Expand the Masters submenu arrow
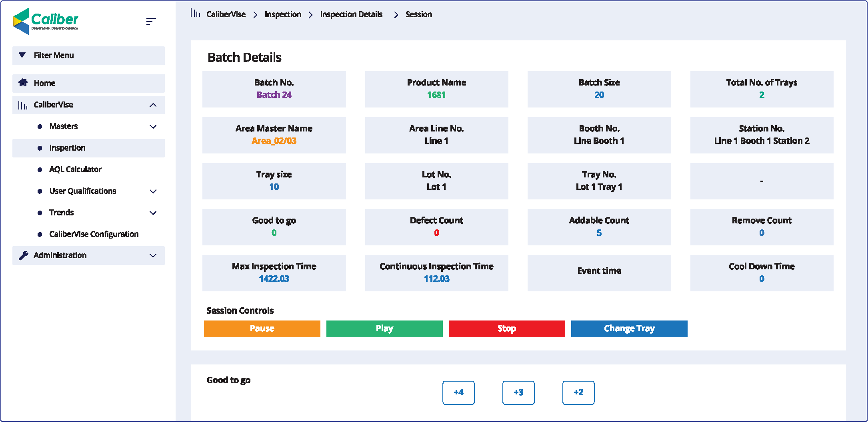Image resolution: width=868 pixels, height=422 pixels. pyautogui.click(x=153, y=127)
